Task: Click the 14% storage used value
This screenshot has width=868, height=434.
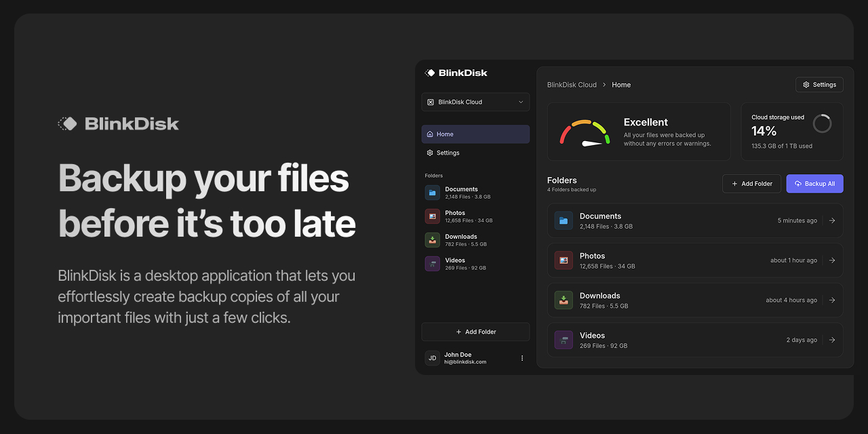Action: (764, 131)
